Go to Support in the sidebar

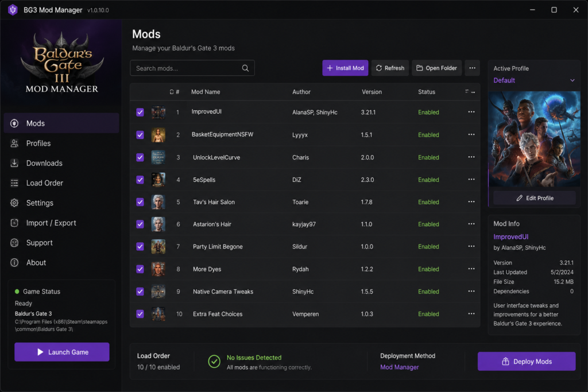[x=61, y=242]
